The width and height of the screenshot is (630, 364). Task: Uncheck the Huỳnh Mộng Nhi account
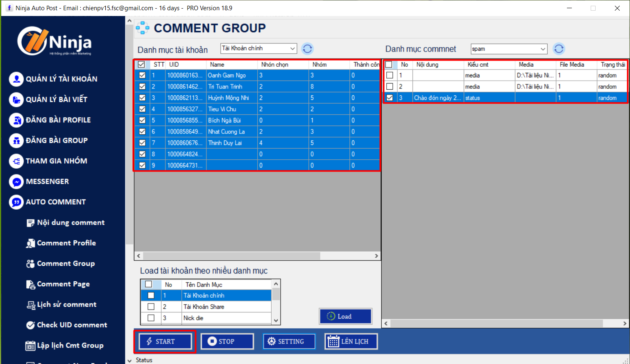tap(142, 98)
